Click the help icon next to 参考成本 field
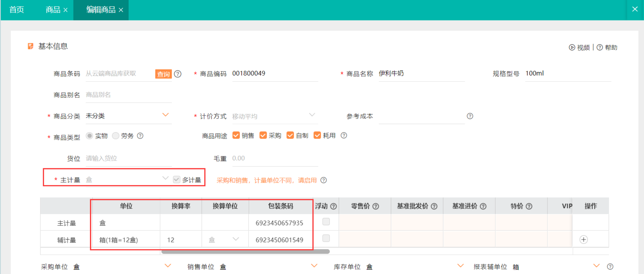This screenshot has height=274, width=644. (470, 116)
